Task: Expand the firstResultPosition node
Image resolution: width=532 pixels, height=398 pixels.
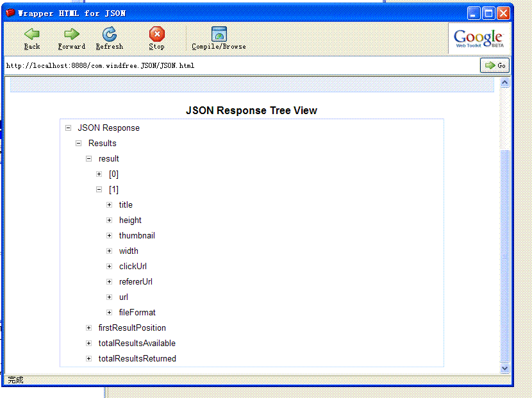Action: click(88, 328)
